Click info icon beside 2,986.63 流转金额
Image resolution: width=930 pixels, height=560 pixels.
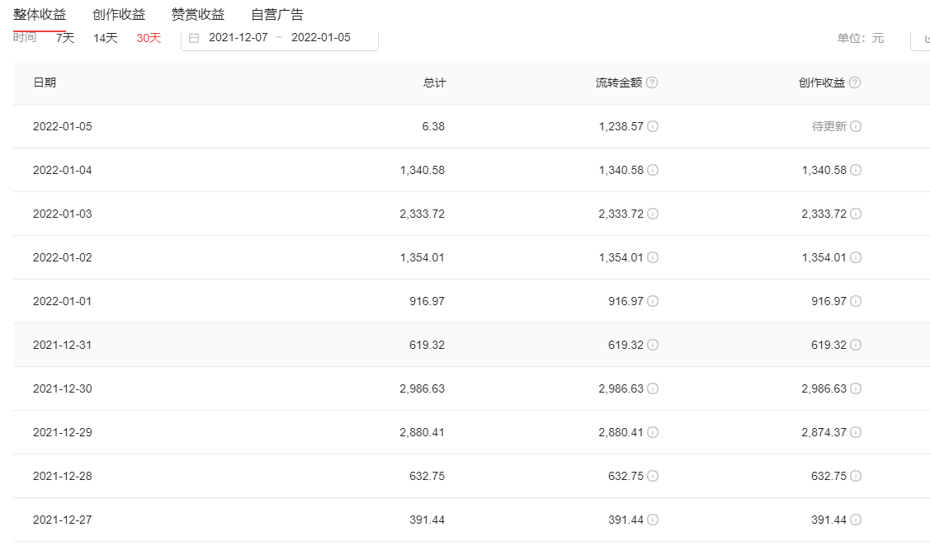click(653, 388)
